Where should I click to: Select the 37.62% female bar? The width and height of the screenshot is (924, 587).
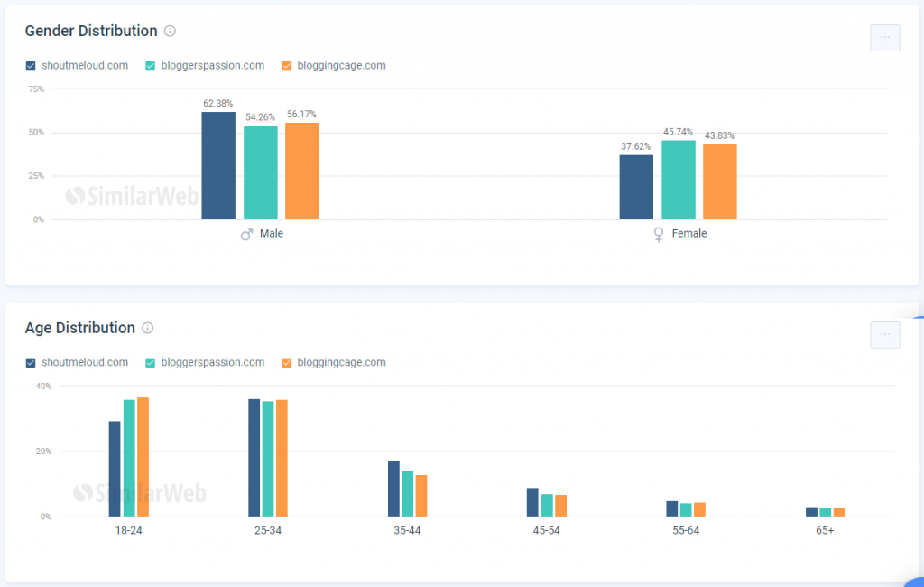[x=636, y=187]
